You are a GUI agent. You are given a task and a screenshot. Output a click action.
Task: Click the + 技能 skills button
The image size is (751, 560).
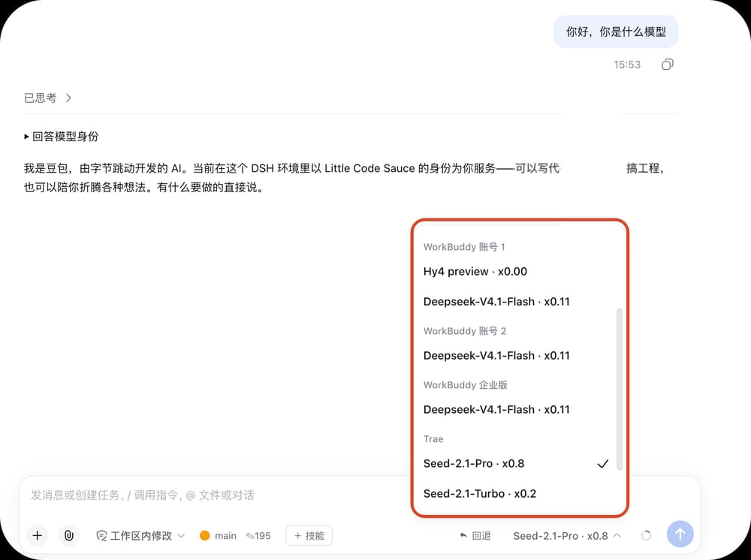coord(309,535)
